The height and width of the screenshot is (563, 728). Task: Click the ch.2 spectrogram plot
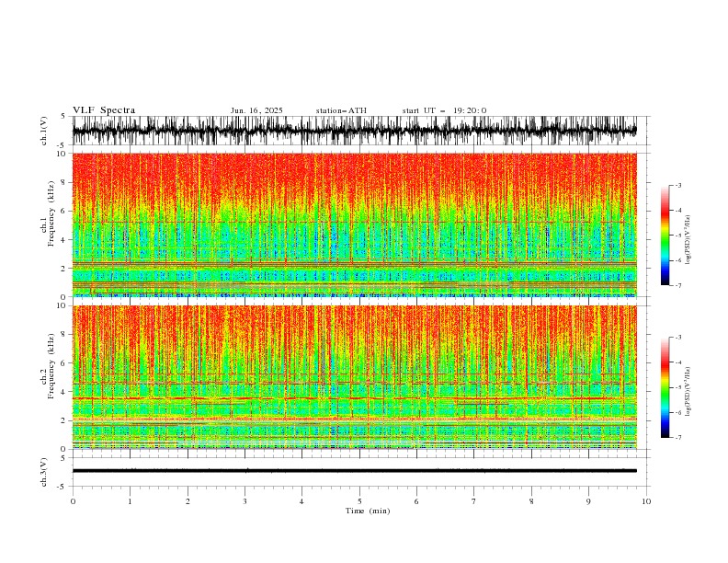[x=354, y=377]
